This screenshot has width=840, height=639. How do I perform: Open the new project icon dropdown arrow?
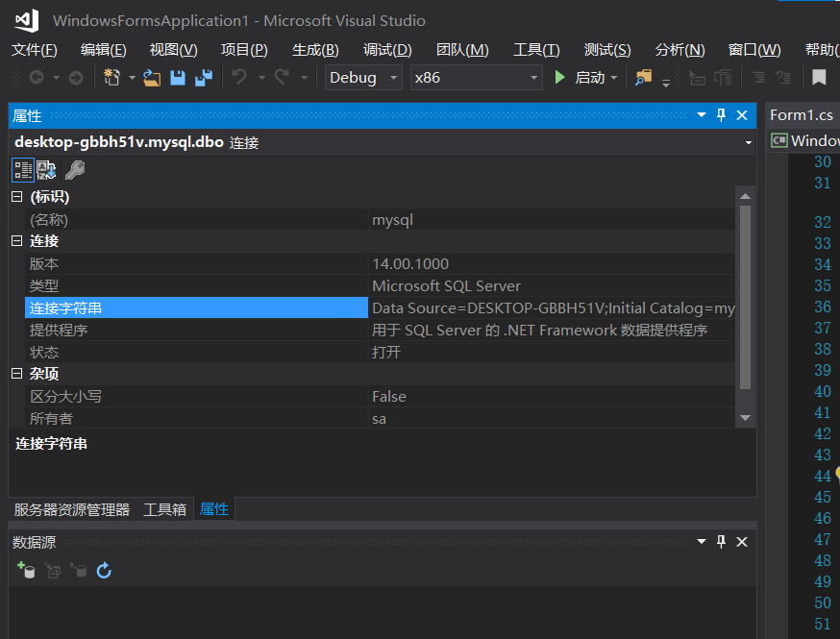point(132,78)
